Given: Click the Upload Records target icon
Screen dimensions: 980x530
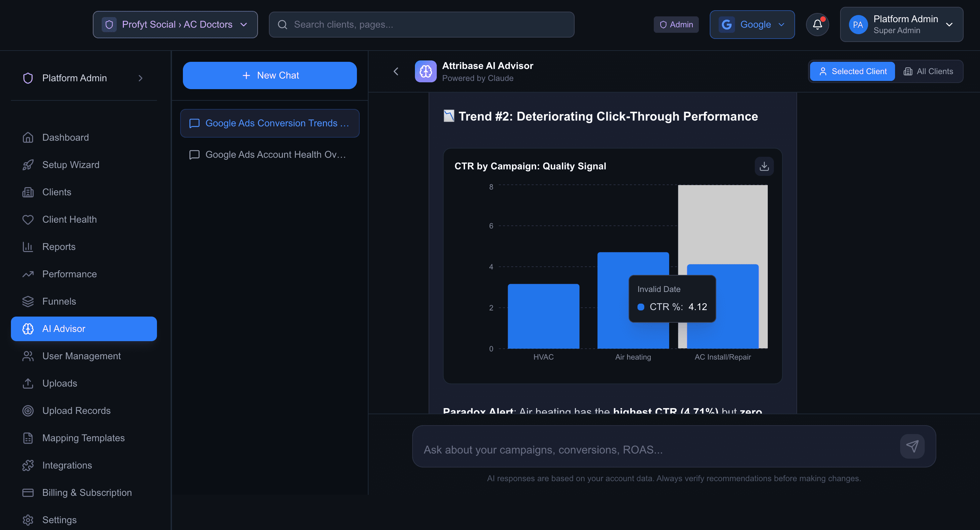Looking at the screenshot, I should (28, 411).
